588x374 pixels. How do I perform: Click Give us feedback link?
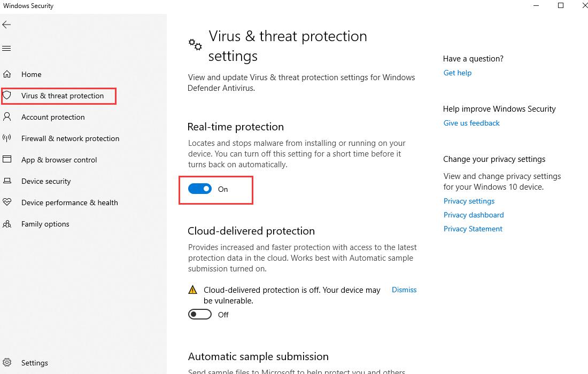click(471, 123)
